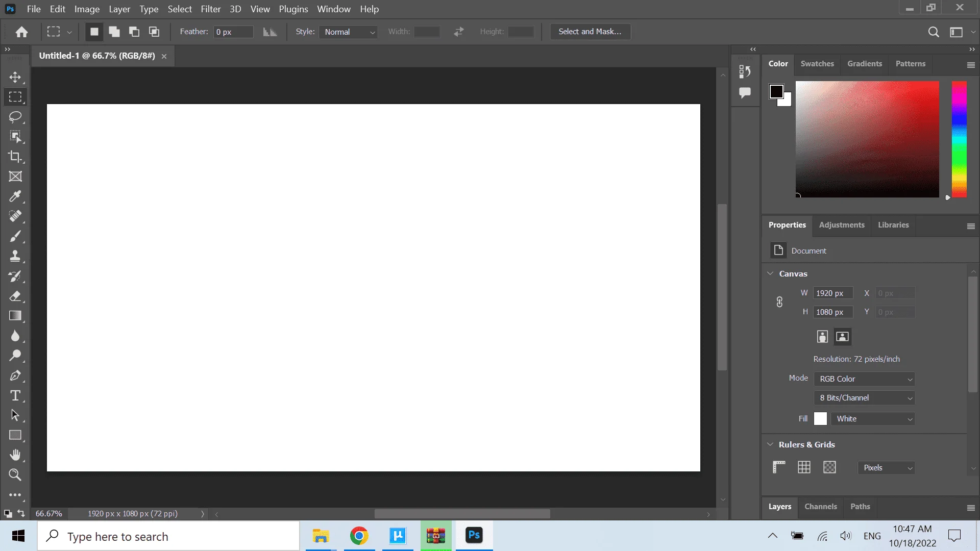Switch to the Swatches tab
The image size is (980, 551).
[817, 64]
